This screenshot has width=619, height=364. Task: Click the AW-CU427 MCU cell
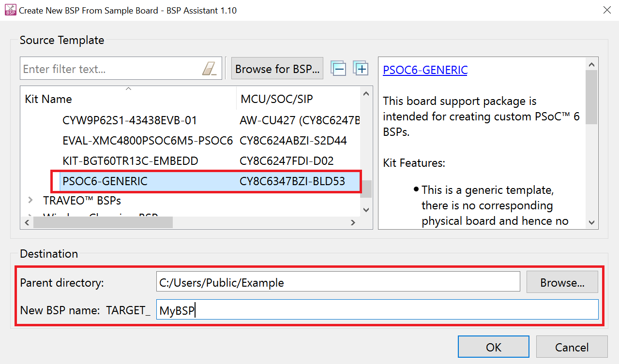[x=300, y=120]
